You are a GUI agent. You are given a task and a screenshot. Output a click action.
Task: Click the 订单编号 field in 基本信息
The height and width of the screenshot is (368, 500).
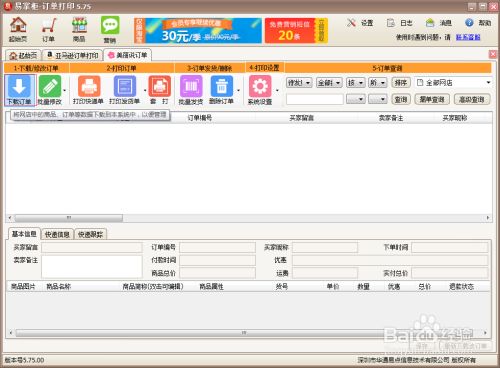(x=218, y=247)
